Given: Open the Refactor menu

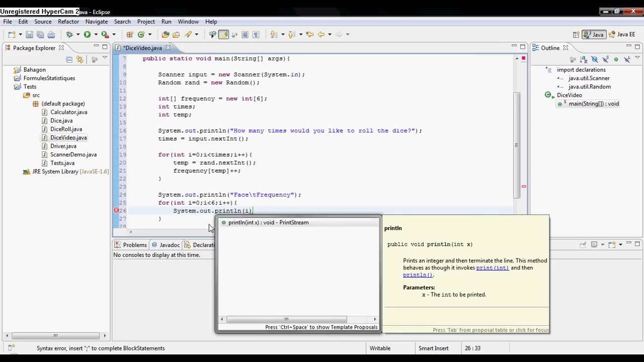Looking at the screenshot, I should pyautogui.click(x=68, y=22).
